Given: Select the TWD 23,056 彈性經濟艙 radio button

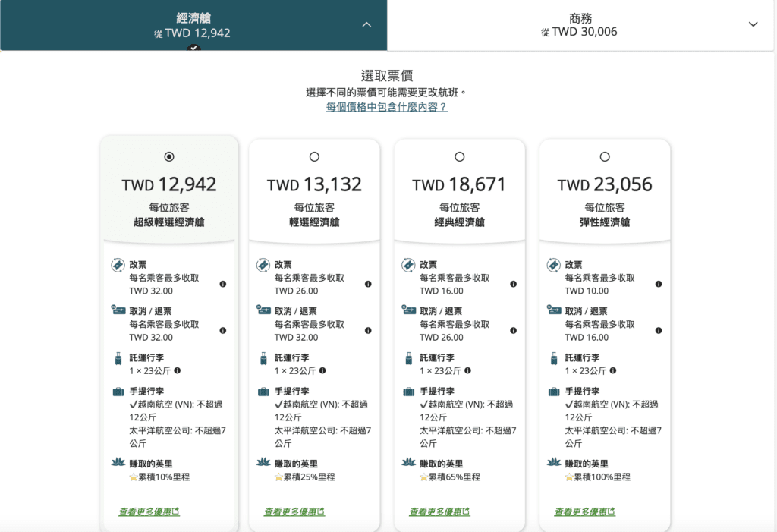Looking at the screenshot, I should pos(605,156).
